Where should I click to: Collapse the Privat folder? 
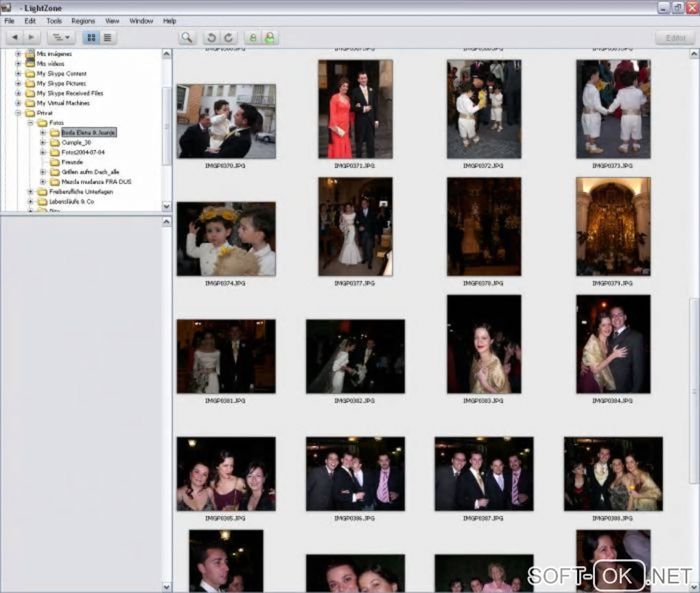(19, 113)
